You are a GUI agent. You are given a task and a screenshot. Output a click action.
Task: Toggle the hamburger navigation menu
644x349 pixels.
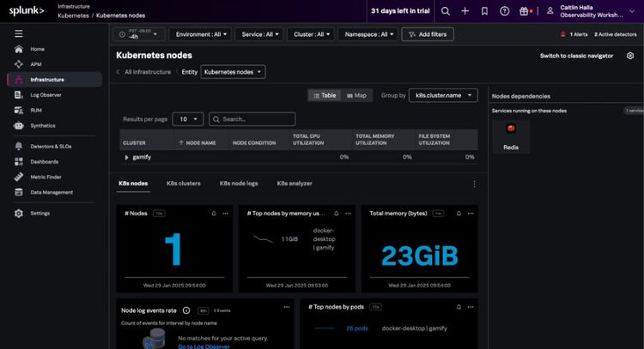point(19,33)
